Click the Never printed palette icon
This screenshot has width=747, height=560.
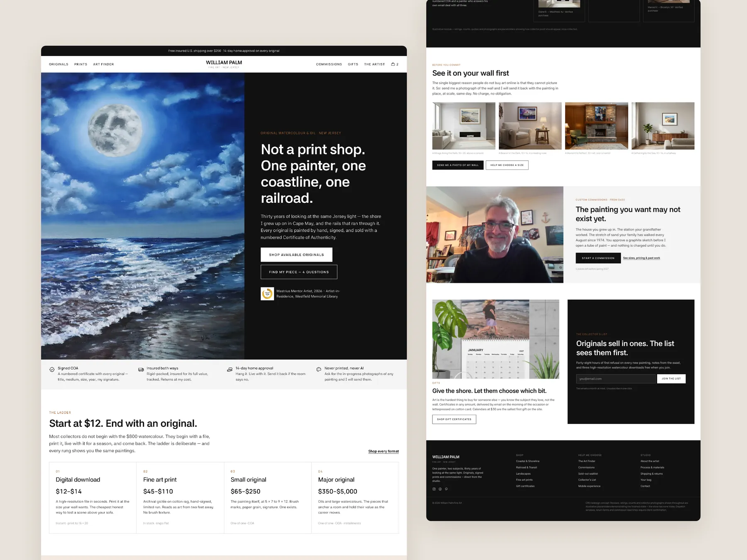[319, 369]
